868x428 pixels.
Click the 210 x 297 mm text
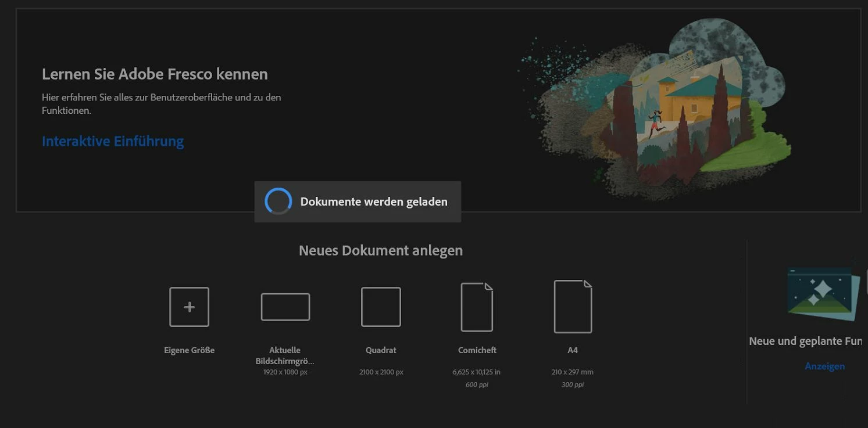click(573, 372)
